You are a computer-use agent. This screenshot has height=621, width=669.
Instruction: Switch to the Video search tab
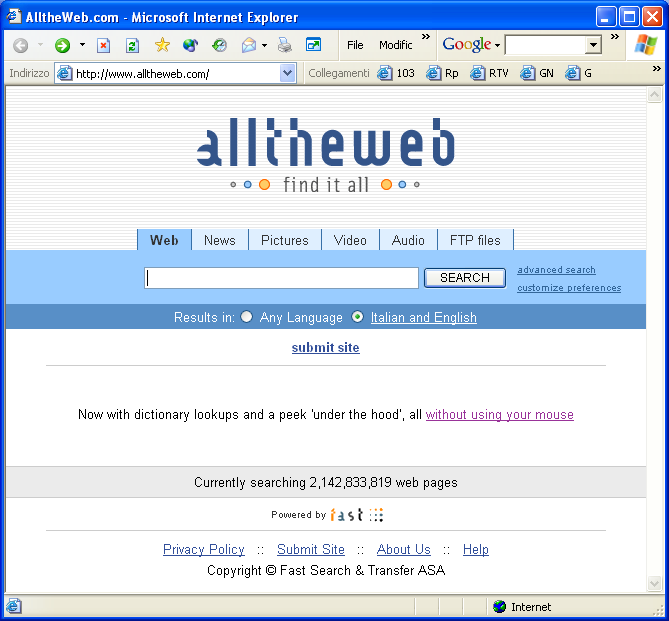coord(350,240)
